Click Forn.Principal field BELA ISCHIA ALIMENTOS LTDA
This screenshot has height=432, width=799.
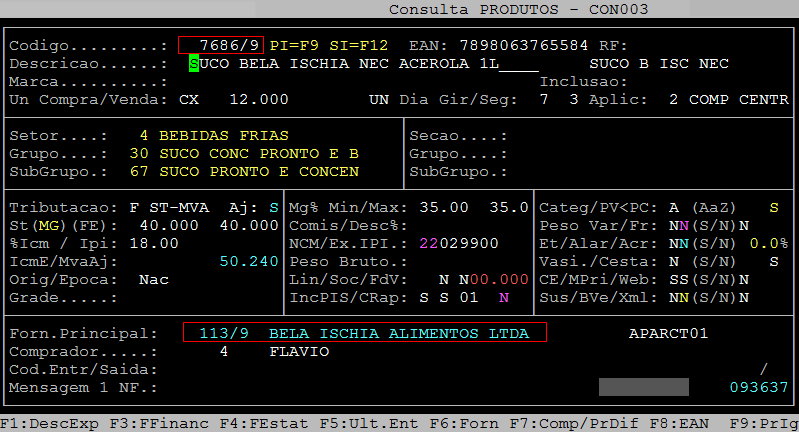pyautogui.click(x=366, y=333)
